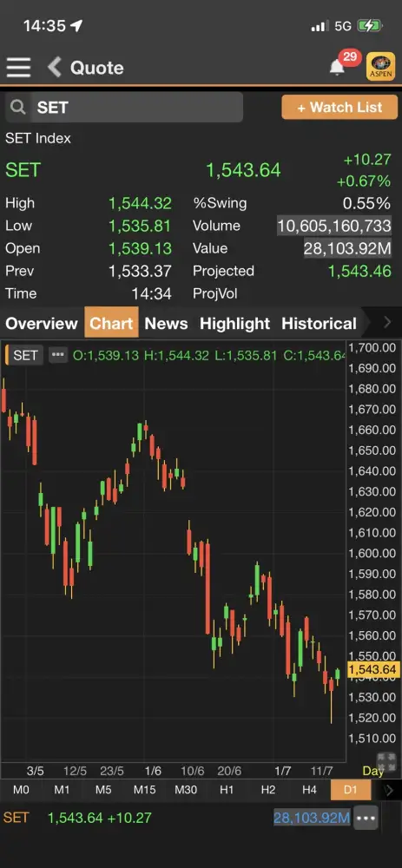This screenshot has height=868, width=402.
Task: Tap the status bar location arrow
Action: [x=76, y=25]
